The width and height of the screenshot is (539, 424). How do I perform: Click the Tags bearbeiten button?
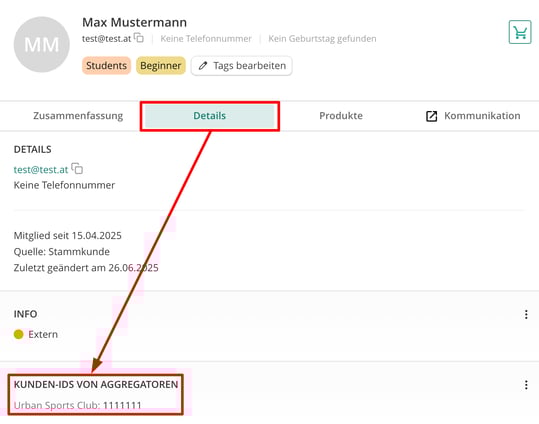point(242,66)
